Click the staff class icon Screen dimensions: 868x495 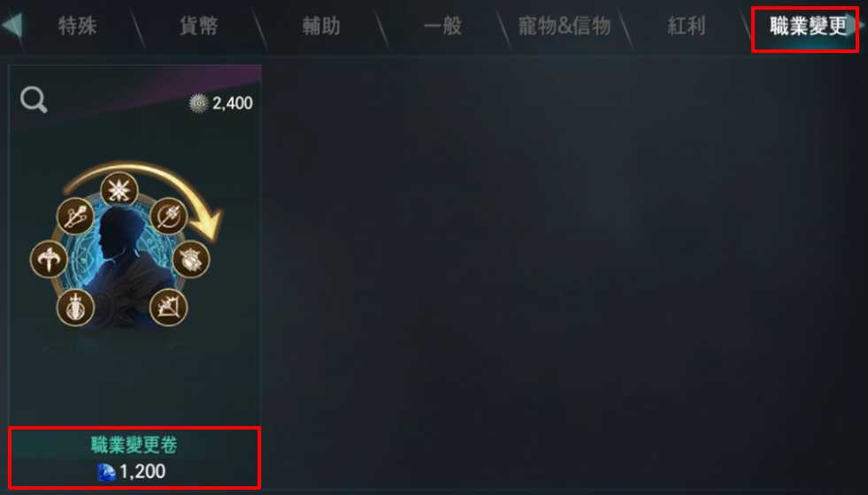tap(75, 216)
